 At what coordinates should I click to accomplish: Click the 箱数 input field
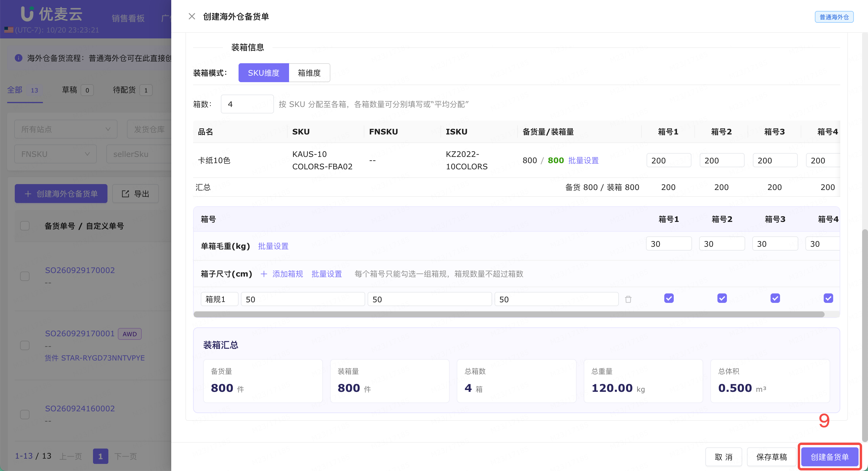pos(247,104)
